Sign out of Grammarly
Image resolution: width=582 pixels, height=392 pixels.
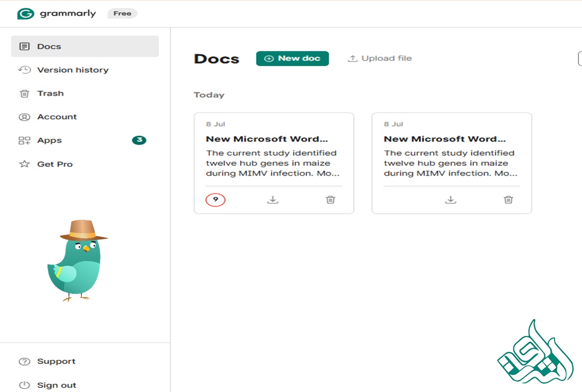click(56, 385)
